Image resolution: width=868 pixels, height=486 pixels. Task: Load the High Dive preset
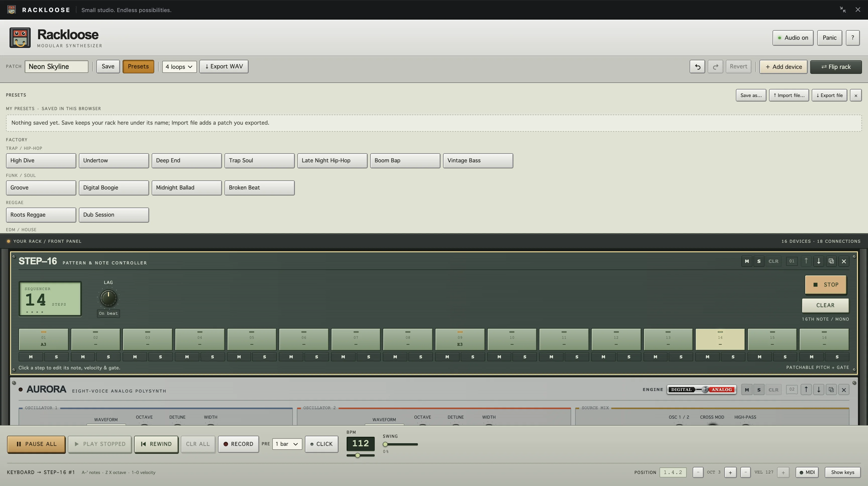pyautogui.click(x=41, y=160)
